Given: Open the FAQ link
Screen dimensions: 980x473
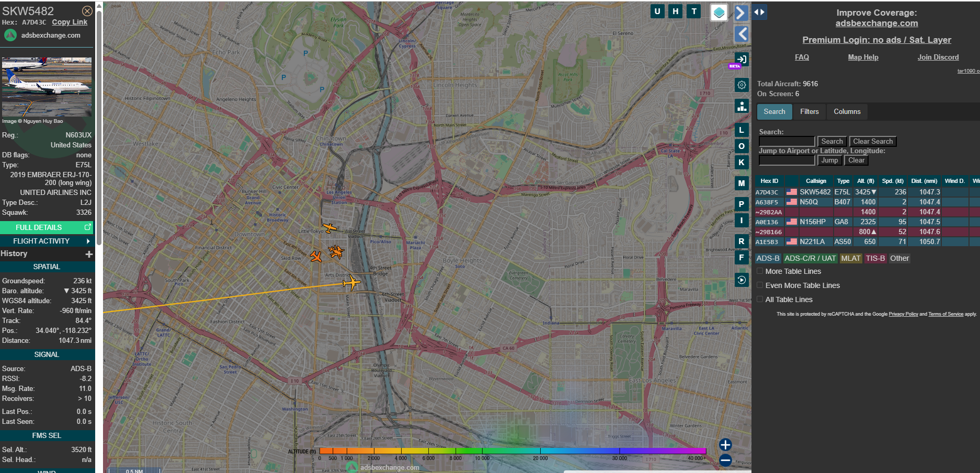Looking at the screenshot, I should (802, 57).
